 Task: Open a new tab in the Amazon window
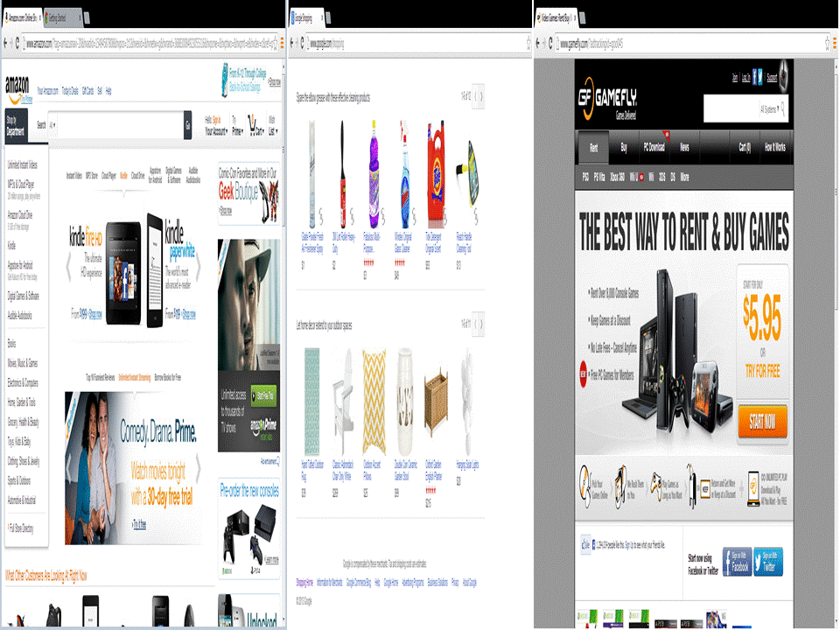coord(87,18)
